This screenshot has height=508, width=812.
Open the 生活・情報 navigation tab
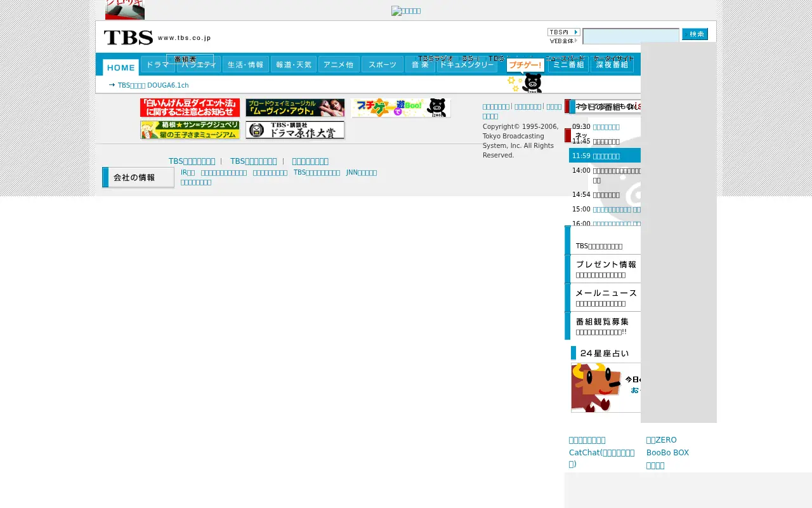246,64
